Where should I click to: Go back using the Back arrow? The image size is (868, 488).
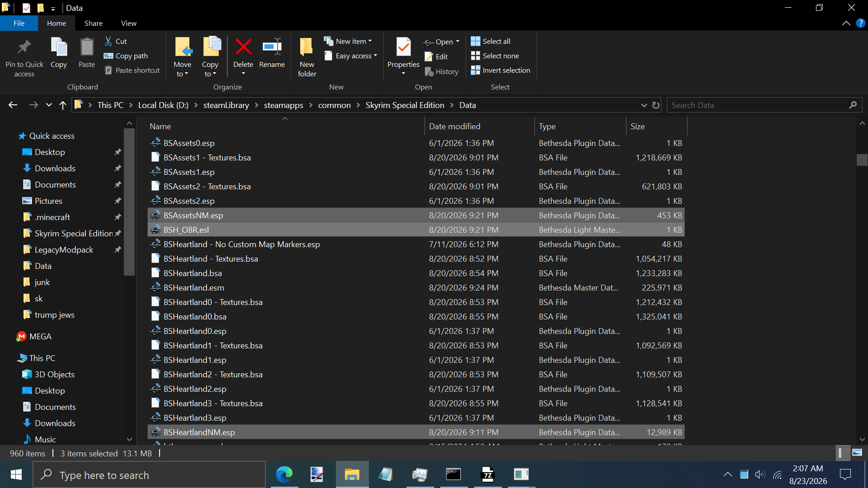(x=13, y=105)
